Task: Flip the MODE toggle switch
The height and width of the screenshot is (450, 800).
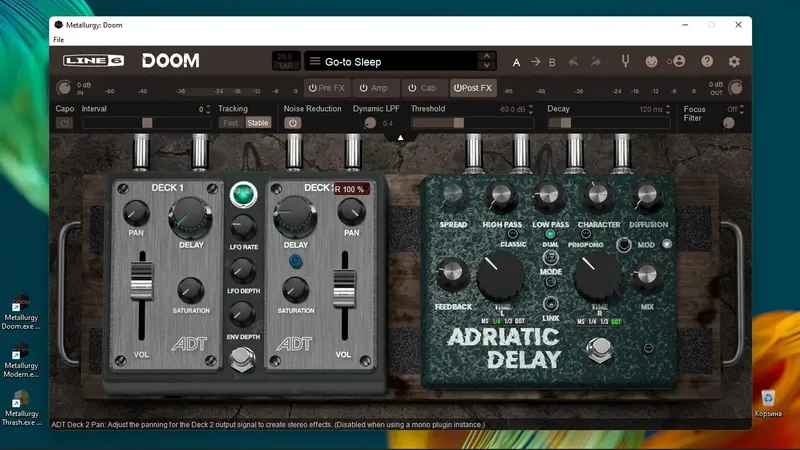Action: [x=550, y=257]
